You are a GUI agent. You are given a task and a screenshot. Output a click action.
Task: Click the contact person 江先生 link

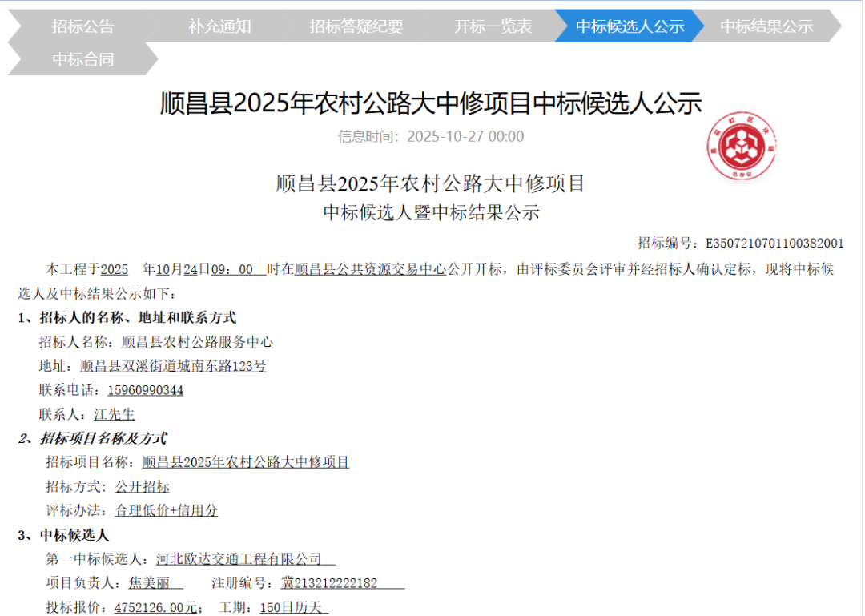(x=115, y=414)
